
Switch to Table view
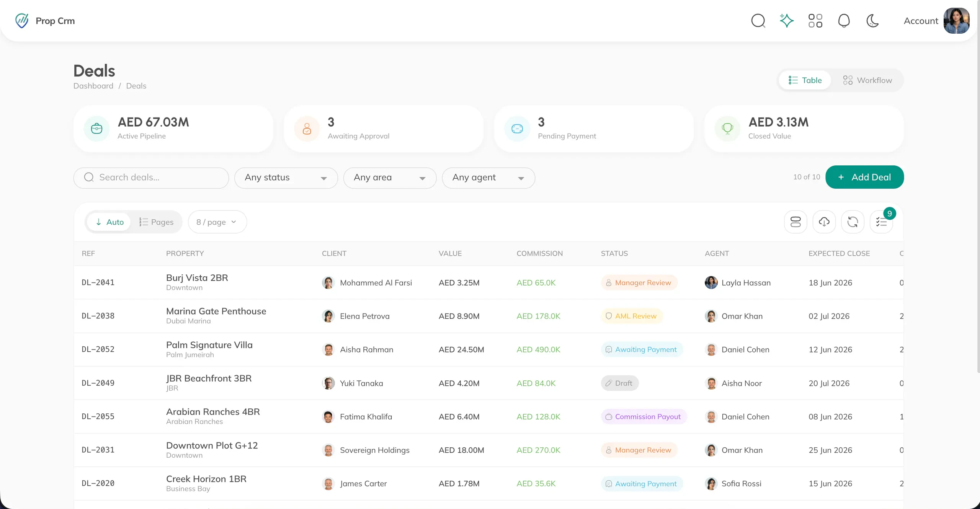[x=805, y=80]
